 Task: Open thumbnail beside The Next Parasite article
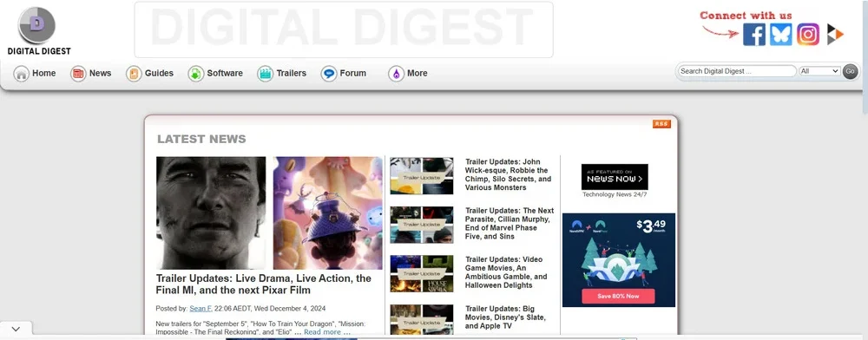pos(421,225)
